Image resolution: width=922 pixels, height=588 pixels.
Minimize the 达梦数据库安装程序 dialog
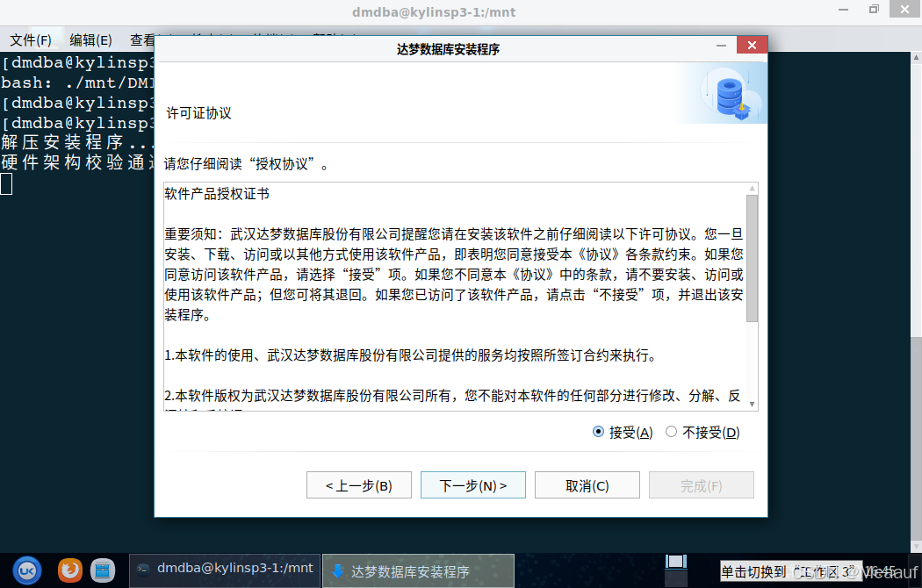click(x=721, y=46)
